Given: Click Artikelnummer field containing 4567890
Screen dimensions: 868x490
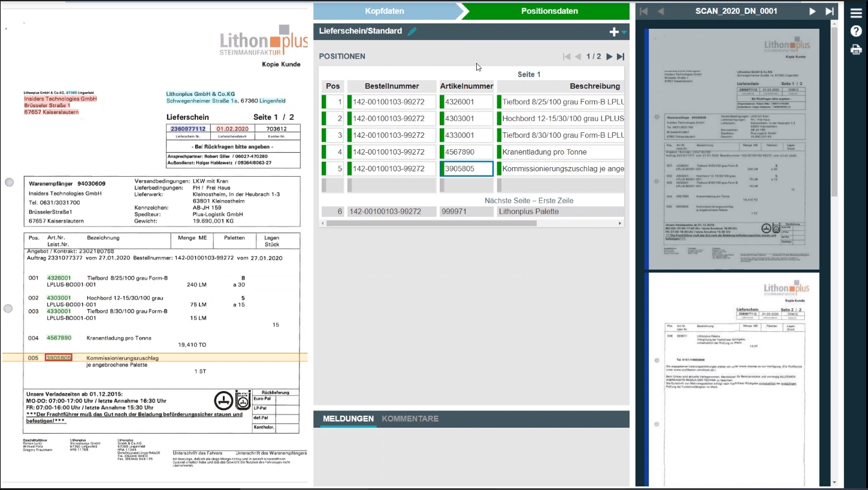Looking at the screenshot, I should tap(467, 152).
